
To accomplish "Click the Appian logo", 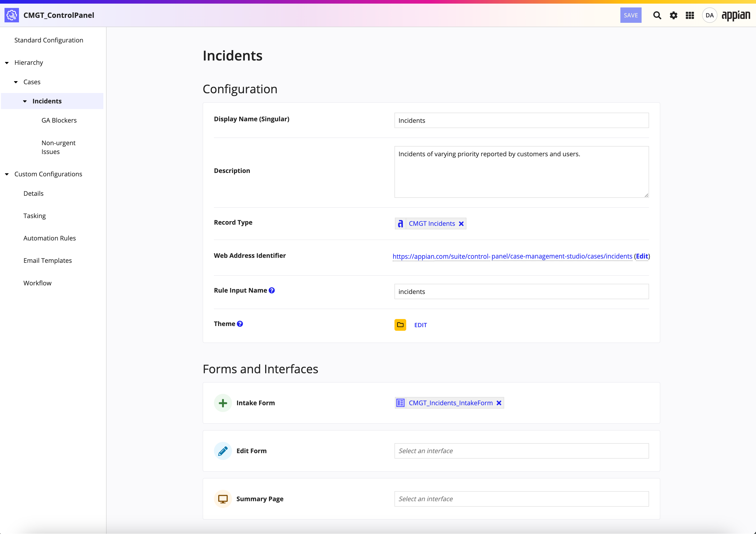I will (736, 15).
